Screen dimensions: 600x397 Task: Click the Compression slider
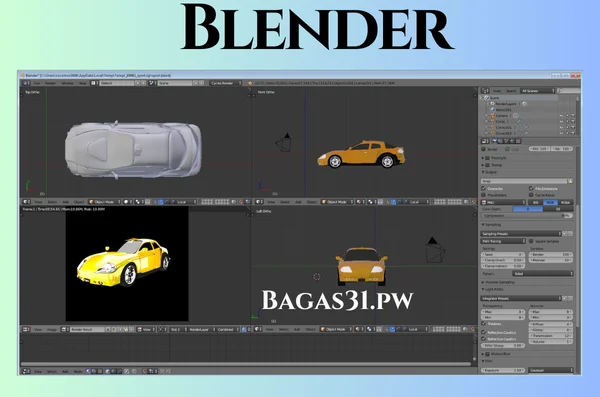click(x=527, y=216)
